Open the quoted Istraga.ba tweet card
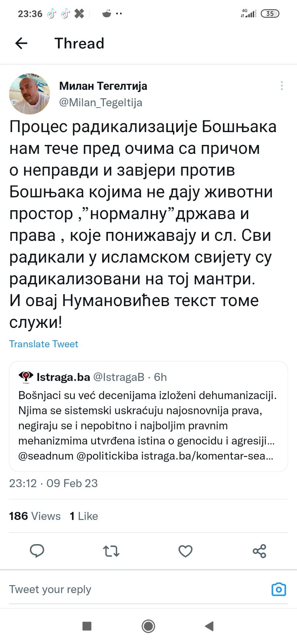 148,416
